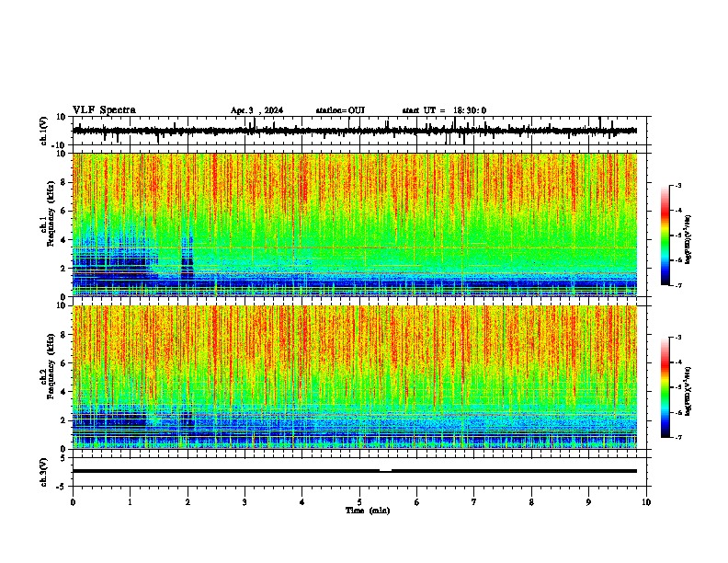Viewport: 728px width, 563px height.
Task: Click the "VLF Spectra" plot title
Action: point(104,110)
